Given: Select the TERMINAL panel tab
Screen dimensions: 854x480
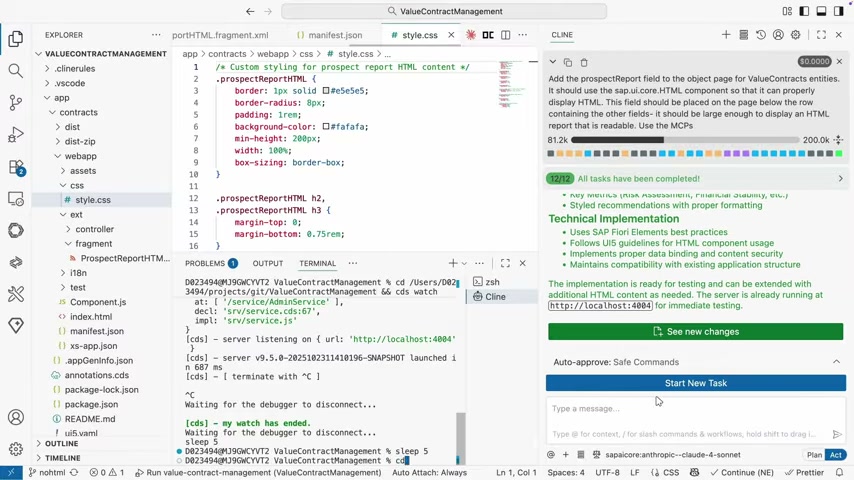Looking at the screenshot, I should click(x=317, y=263).
